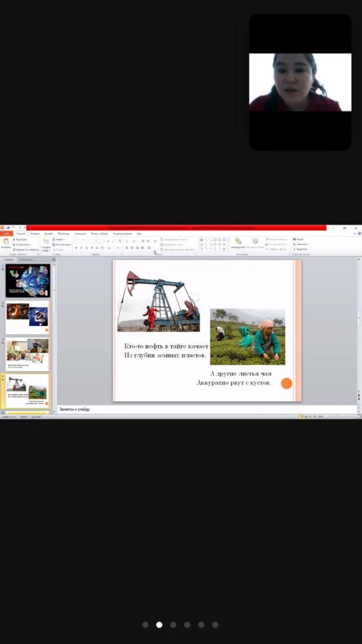Click the Save icon in quick access toolbar
Image resolution: width=362 pixels, height=644 pixels.
tap(8, 228)
